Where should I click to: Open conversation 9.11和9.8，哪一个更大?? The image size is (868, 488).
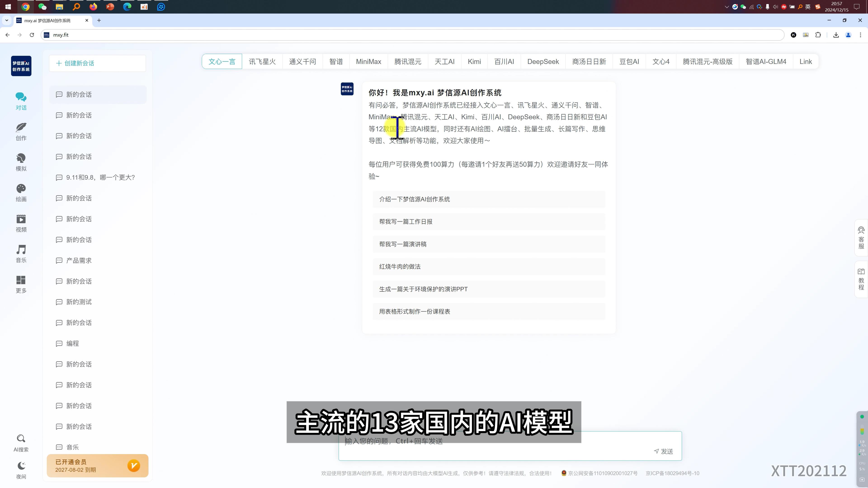click(x=100, y=178)
